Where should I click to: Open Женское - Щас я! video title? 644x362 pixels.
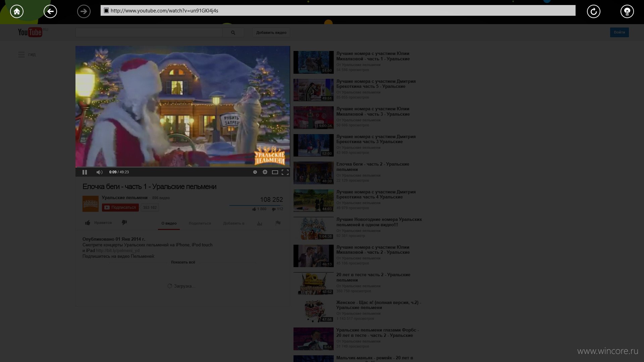coord(379,305)
